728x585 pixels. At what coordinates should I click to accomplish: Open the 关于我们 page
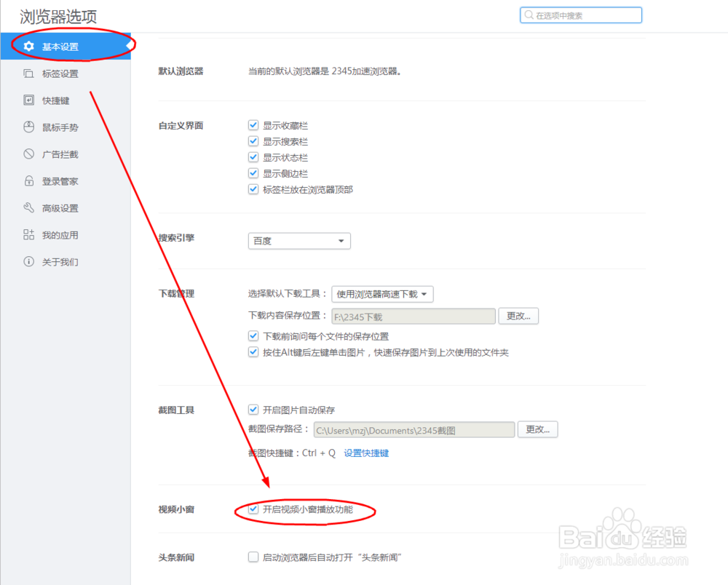pos(66,262)
